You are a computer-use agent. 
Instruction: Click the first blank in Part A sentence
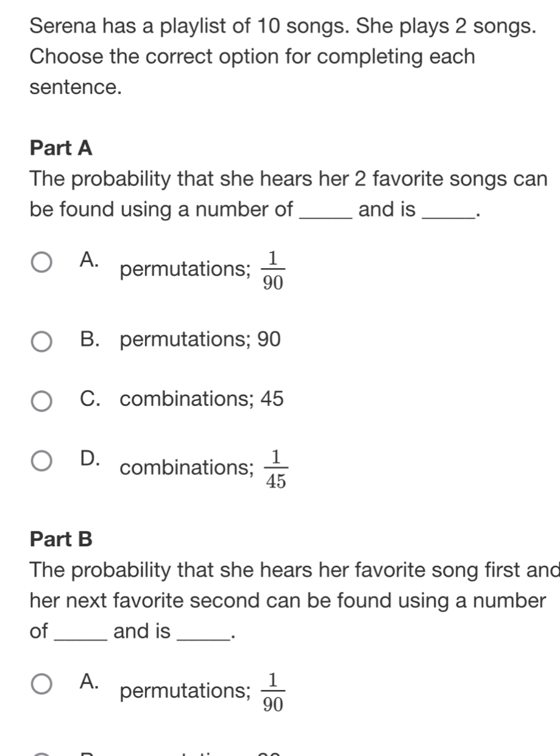click(327, 212)
